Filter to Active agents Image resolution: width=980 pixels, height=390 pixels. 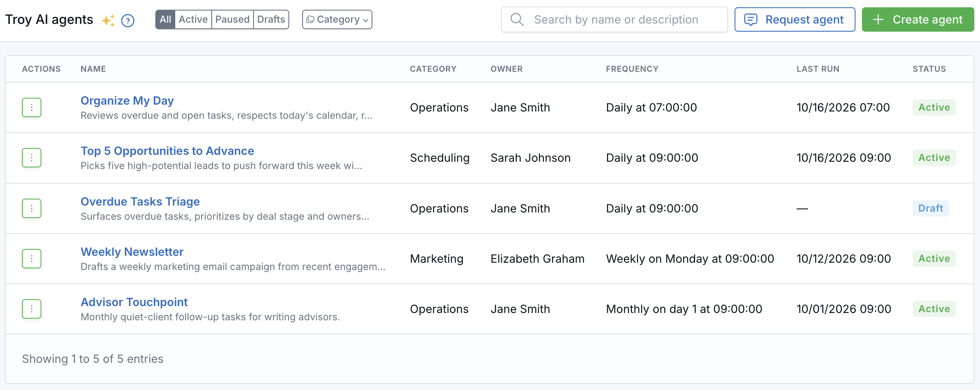(x=193, y=19)
